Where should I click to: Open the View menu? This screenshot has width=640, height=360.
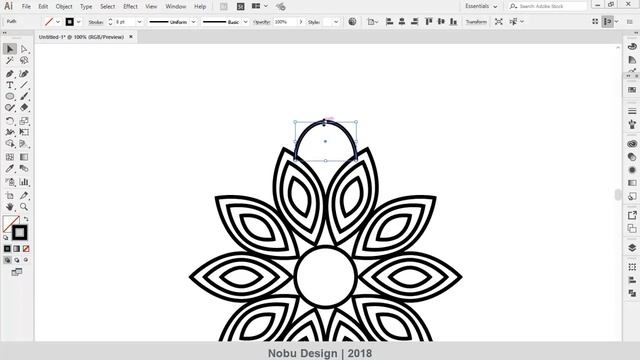(151, 7)
